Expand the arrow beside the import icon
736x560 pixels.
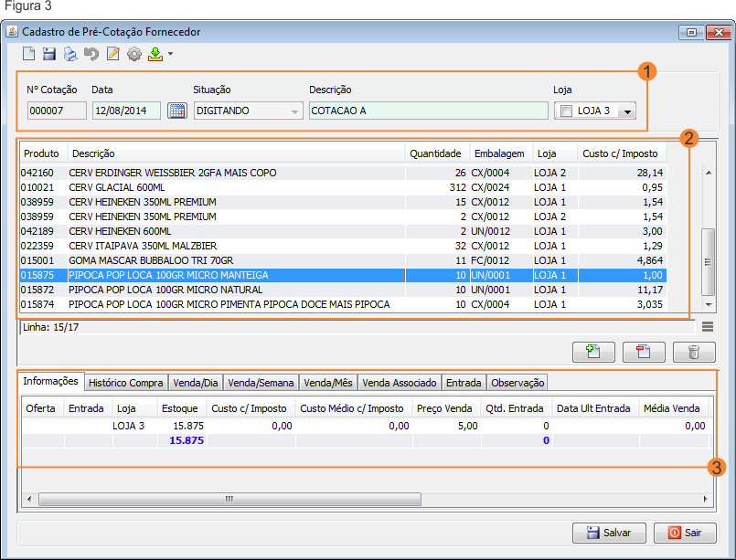(x=170, y=54)
